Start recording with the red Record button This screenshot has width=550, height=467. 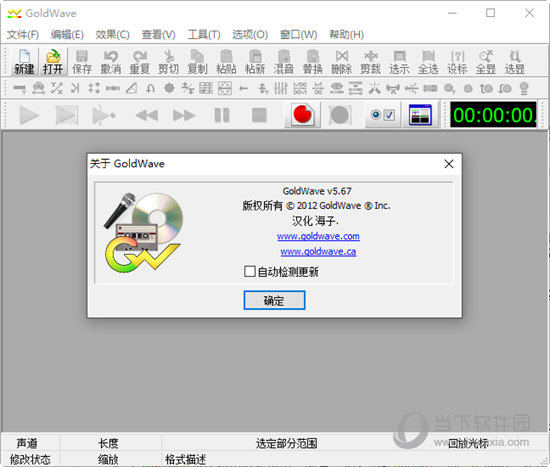(x=302, y=115)
